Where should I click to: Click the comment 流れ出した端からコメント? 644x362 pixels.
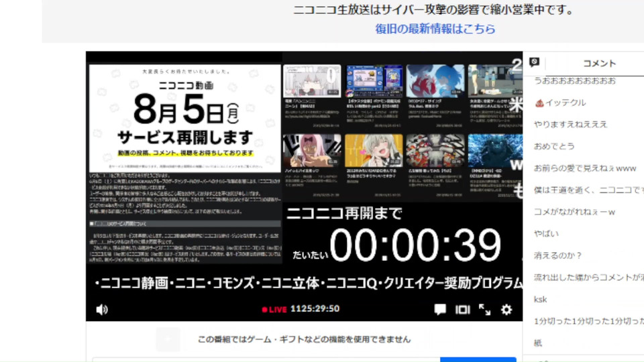[x=588, y=278]
